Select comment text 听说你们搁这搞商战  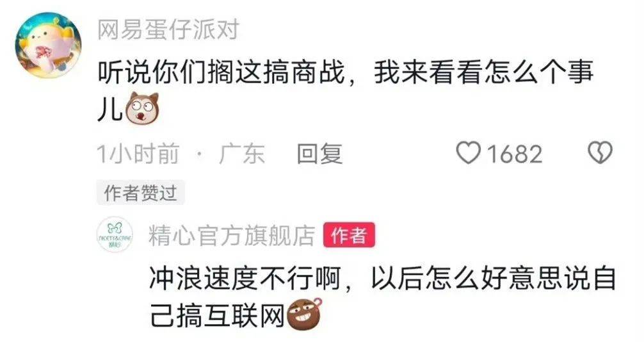tap(221, 72)
